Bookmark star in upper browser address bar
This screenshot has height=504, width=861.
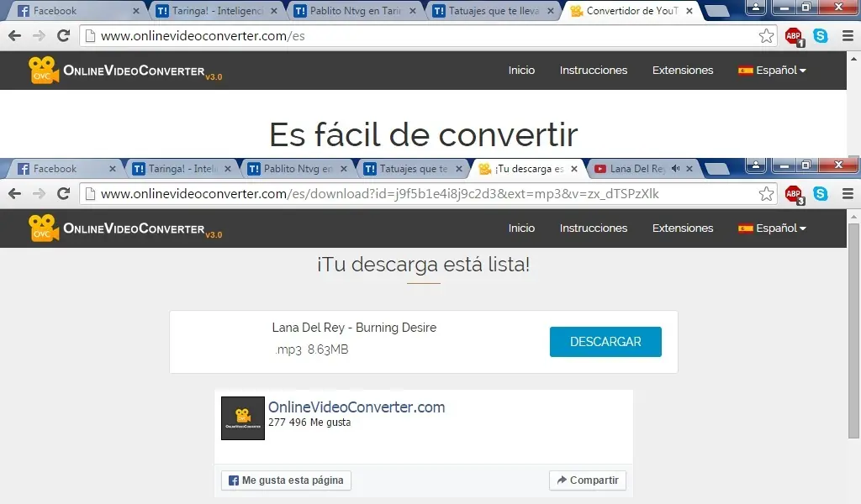click(766, 36)
